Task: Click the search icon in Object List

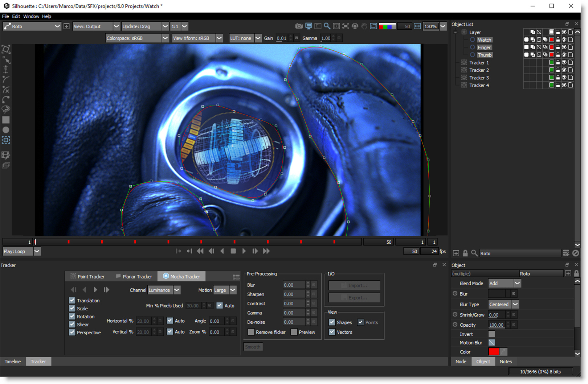Action: point(474,253)
